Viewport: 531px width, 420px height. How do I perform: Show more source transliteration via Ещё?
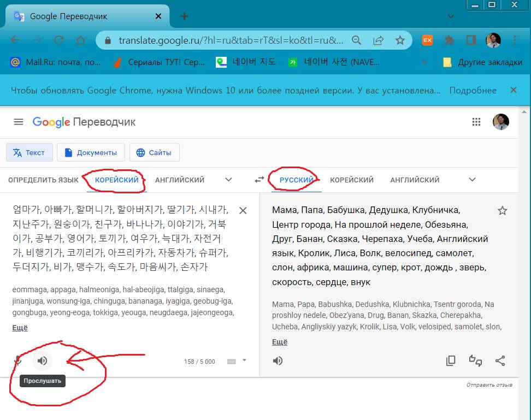click(20, 328)
